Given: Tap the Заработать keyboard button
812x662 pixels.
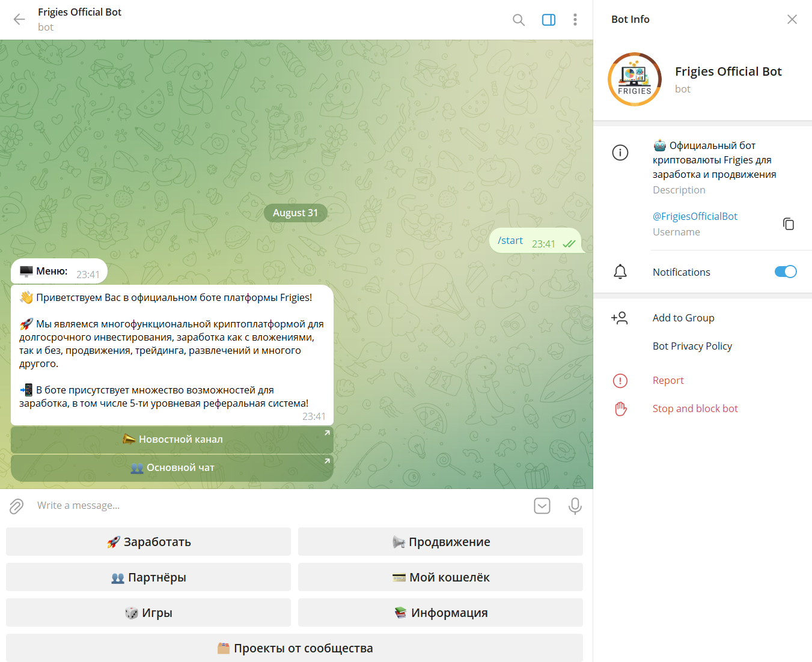Looking at the screenshot, I should tap(148, 542).
